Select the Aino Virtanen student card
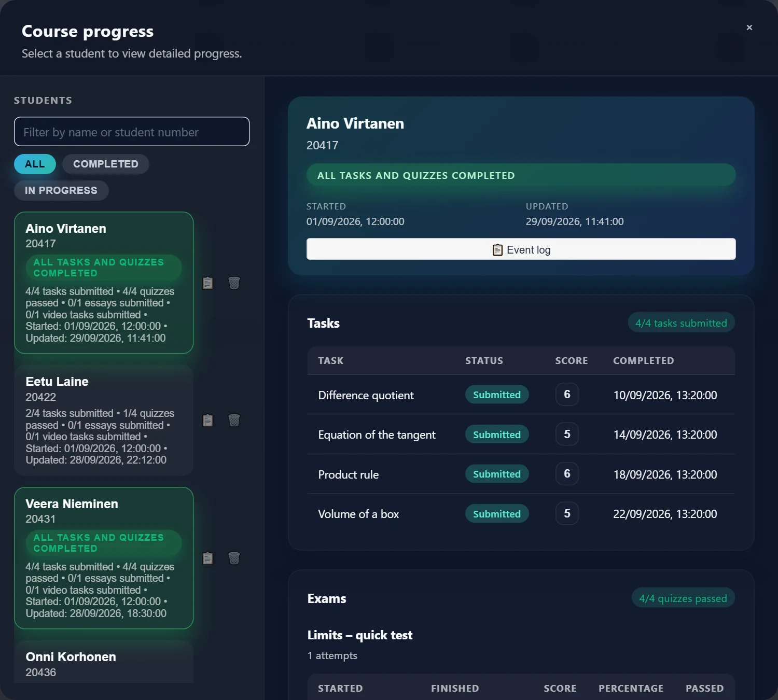The width and height of the screenshot is (778, 700). click(104, 283)
